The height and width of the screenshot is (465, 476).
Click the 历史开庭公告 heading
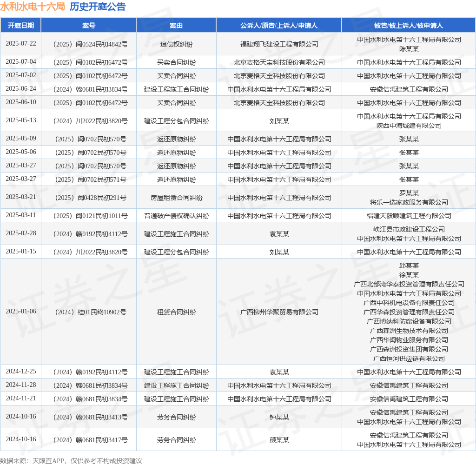98,7
